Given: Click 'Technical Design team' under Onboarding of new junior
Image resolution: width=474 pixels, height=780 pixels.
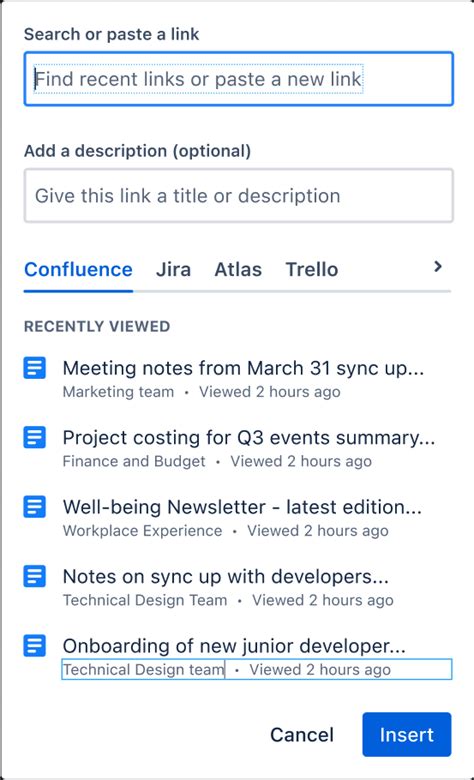Looking at the screenshot, I should tap(143, 670).
